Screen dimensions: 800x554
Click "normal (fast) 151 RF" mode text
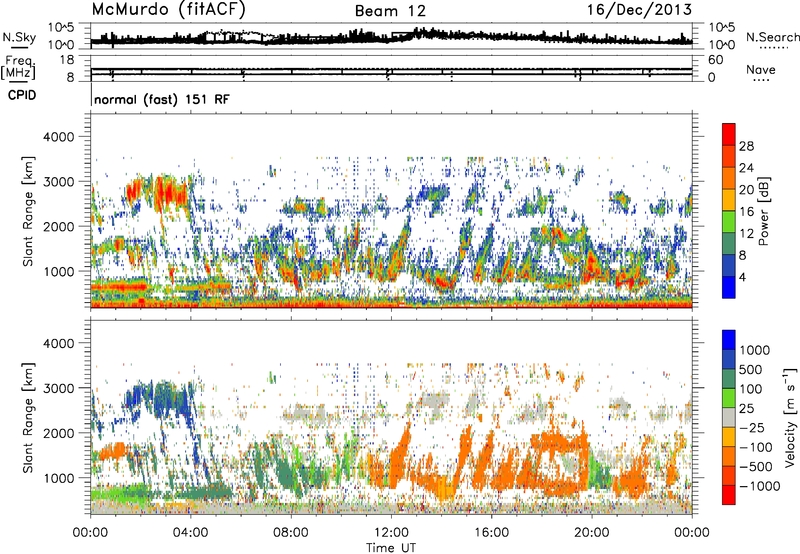(x=162, y=99)
